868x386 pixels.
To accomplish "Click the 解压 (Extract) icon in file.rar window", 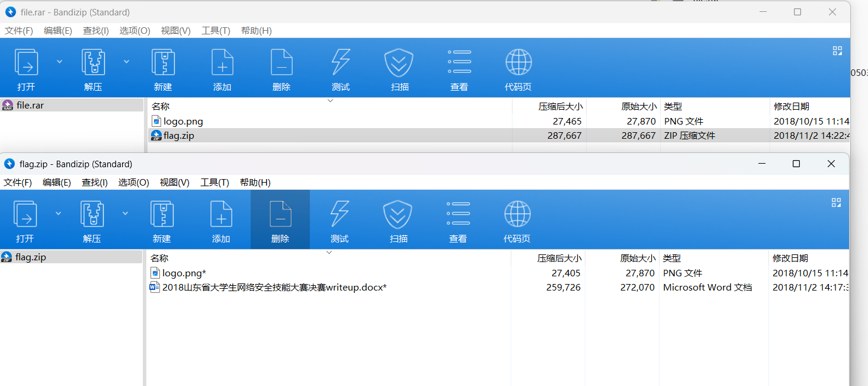I will tap(93, 63).
